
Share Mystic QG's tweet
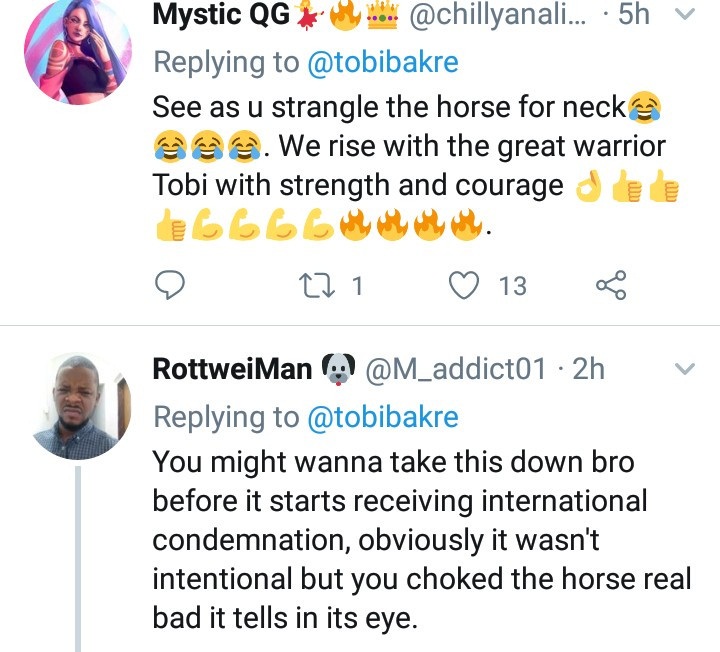[x=610, y=286]
